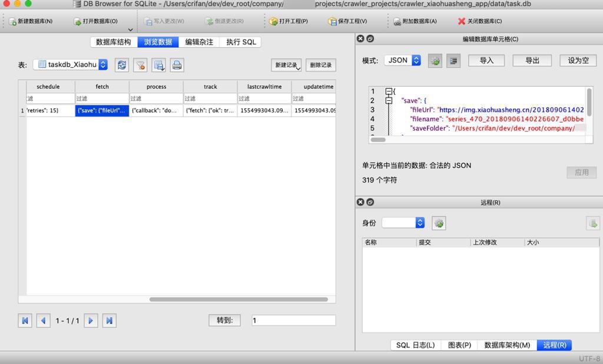603x364 pixels.
Task: Click Write Changes toolbar button
Action: coord(164,21)
